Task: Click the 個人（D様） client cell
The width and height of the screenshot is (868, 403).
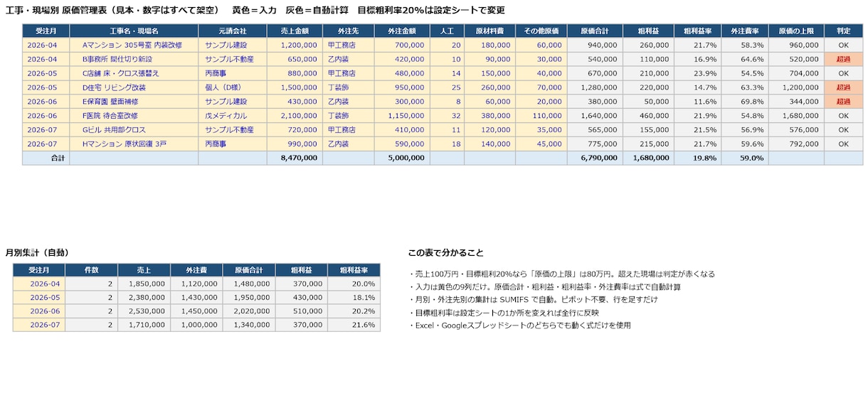Action: tap(233, 87)
